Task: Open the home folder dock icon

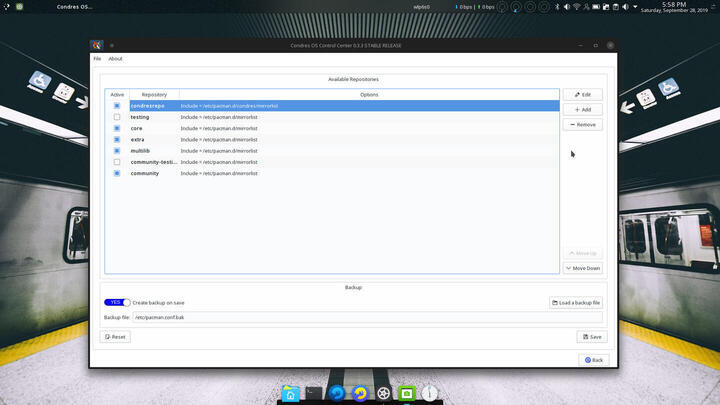Action: 291,394
